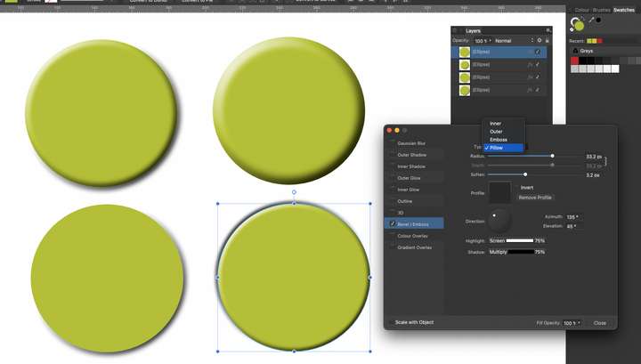Click the Radius value field
Screen dimensions: 641x364
pos(594,157)
